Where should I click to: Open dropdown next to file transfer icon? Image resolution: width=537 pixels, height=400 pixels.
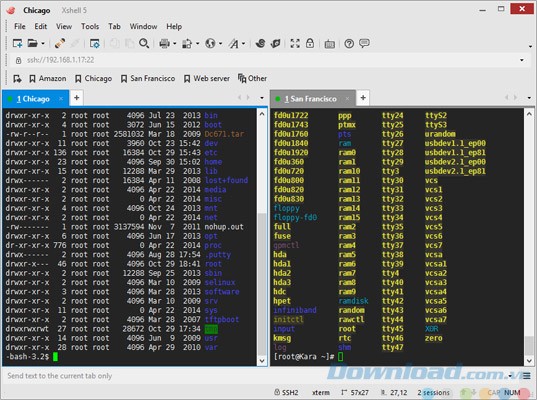(197, 43)
